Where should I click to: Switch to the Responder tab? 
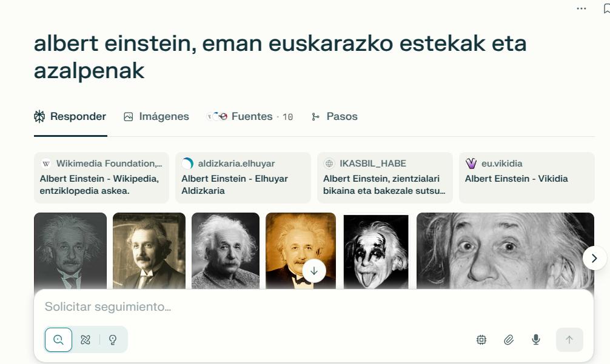point(70,116)
